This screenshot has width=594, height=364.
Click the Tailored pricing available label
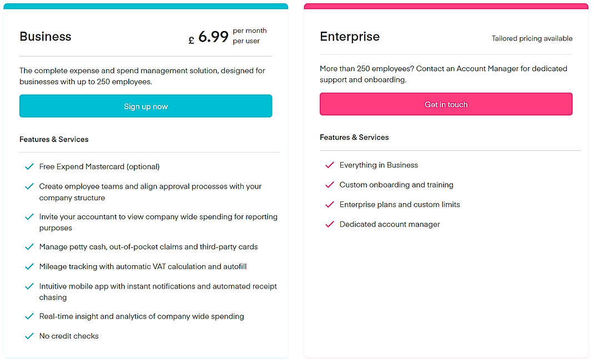[532, 38]
